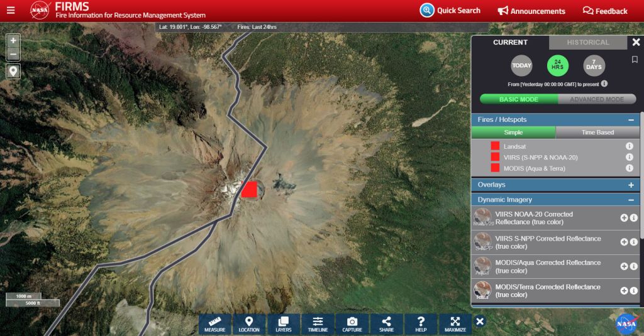Switch to the HISTORICAL tab

click(x=587, y=43)
